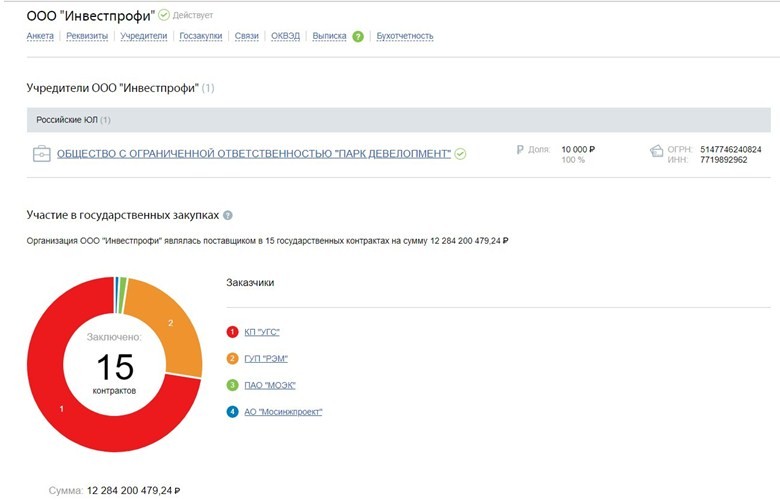The height and width of the screenshot is (500, 780).
Task: Switch to the Реквизиты tab
Action: click(x=87, y=36)
